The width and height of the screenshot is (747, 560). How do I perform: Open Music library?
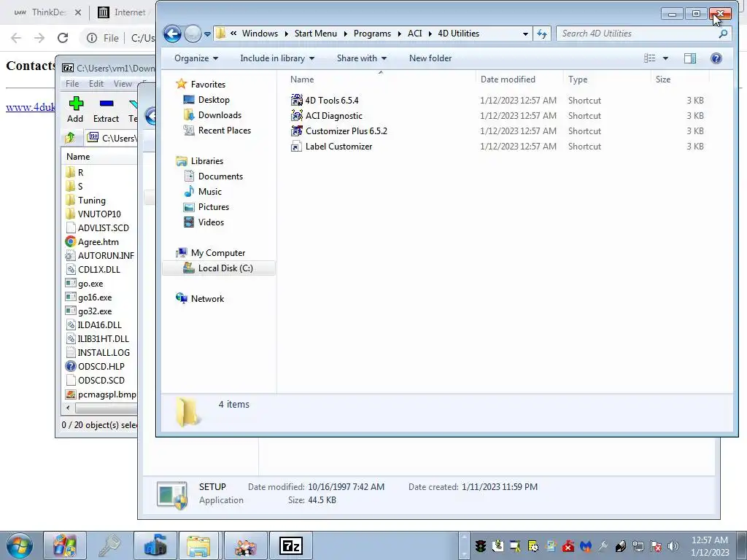point(209,192)
